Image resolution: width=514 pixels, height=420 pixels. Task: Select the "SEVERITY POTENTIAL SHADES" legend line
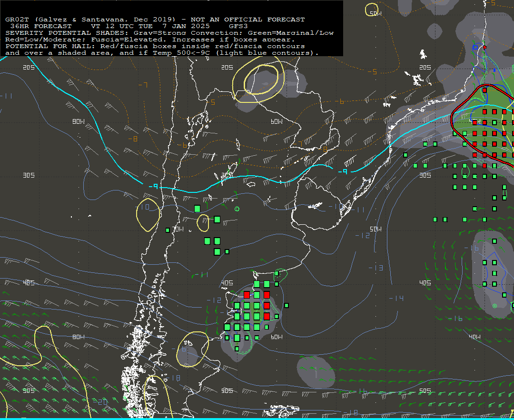[x=169, y=33]
